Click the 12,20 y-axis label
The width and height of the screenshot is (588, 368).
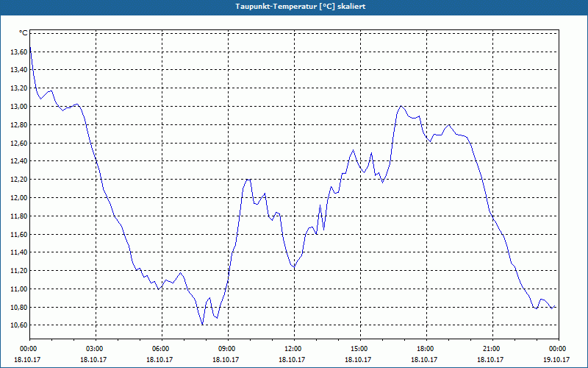19,180
